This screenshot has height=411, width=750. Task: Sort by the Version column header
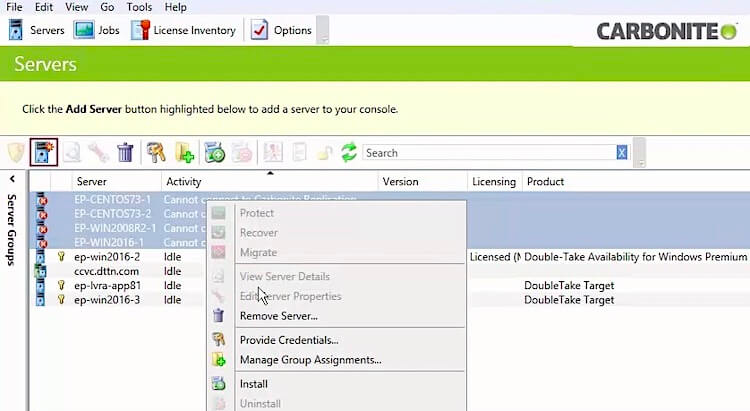pyautogui.click(x=423, y=182)
